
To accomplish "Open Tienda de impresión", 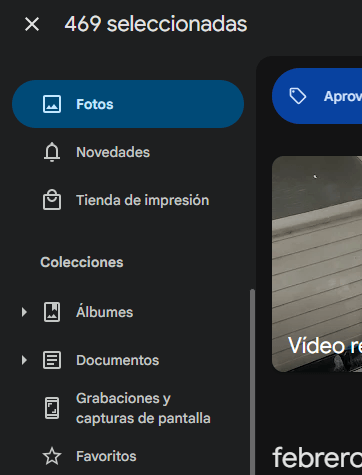I will 128,200.
